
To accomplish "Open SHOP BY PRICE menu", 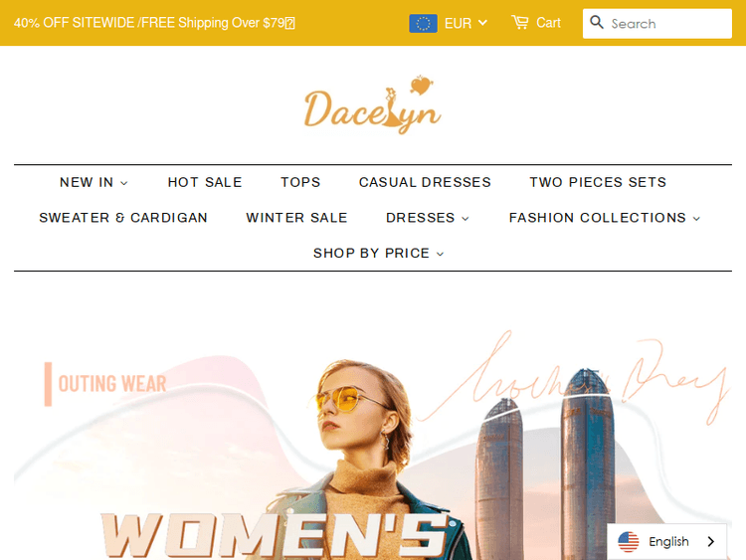I will pyautogui.click(x=378, y=253).
